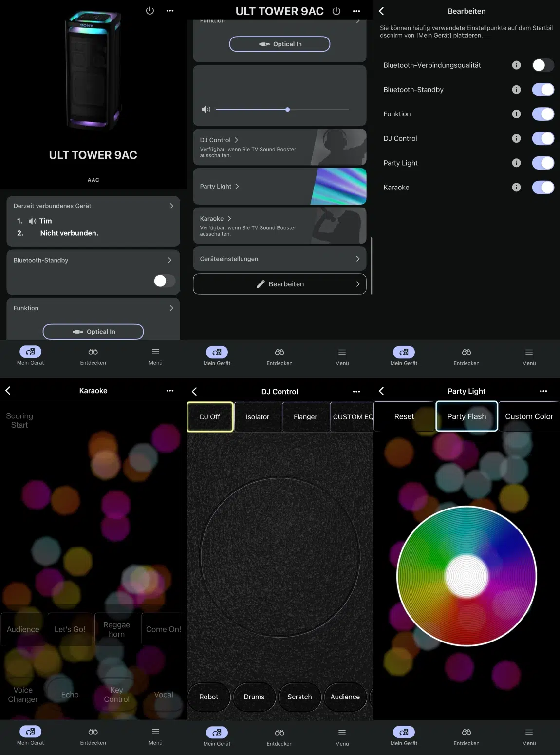Screen dimensions: 560x755
Task: Show info for Bluetooth-Standby in Bearbeiten
Action: (517, 90)
